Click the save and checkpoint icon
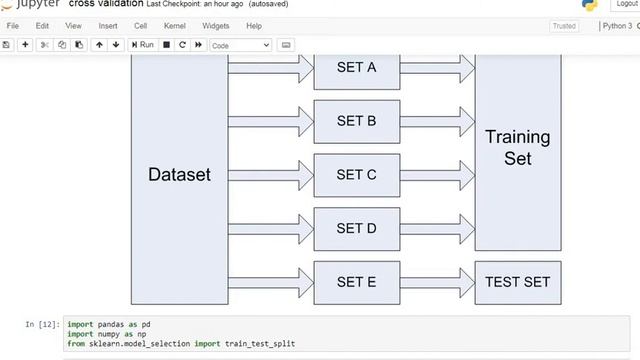The width and height of the screenshot is (640, 360). pyautogui.click(x=6, y=45)
